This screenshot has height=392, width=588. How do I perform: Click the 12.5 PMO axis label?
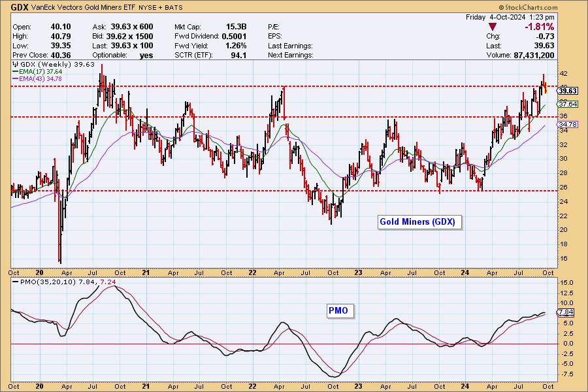[x=566, y=293]
